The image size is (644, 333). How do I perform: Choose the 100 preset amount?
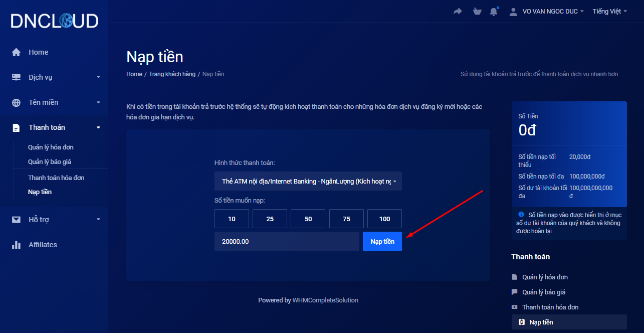pyautogui.click(x=384, y=219)
